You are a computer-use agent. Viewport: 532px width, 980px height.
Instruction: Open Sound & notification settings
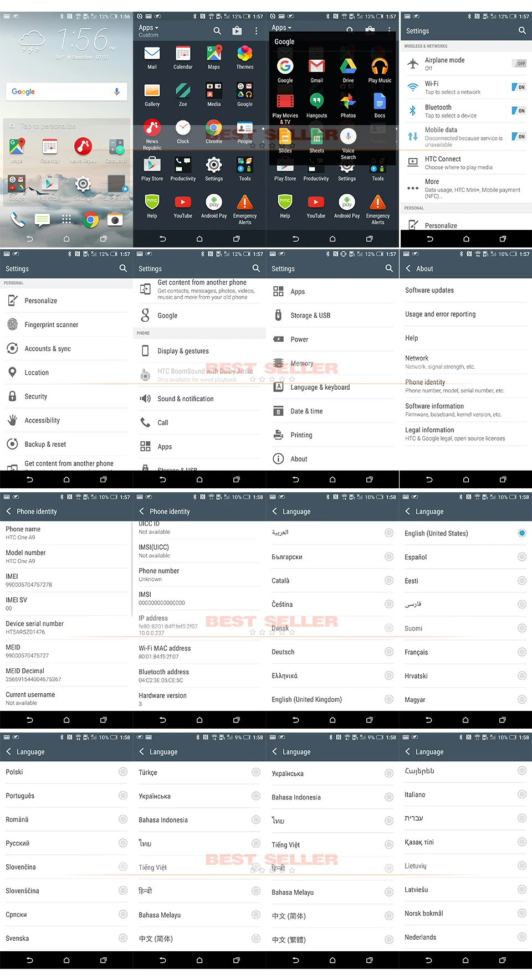(199, 399)
